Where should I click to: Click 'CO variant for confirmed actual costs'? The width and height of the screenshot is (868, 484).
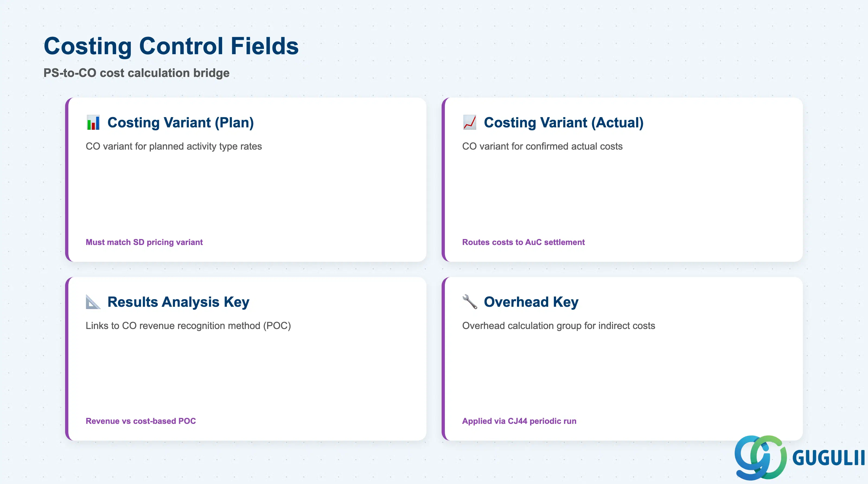tap(542, 146)
